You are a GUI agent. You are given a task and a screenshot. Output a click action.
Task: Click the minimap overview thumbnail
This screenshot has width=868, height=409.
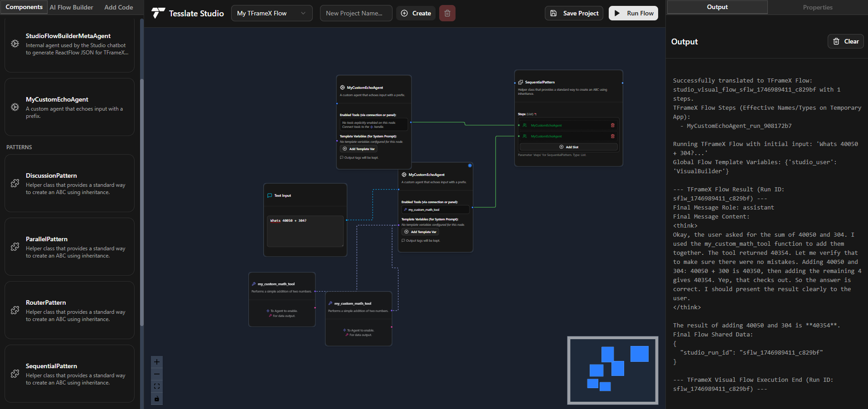tap(612, 370)
